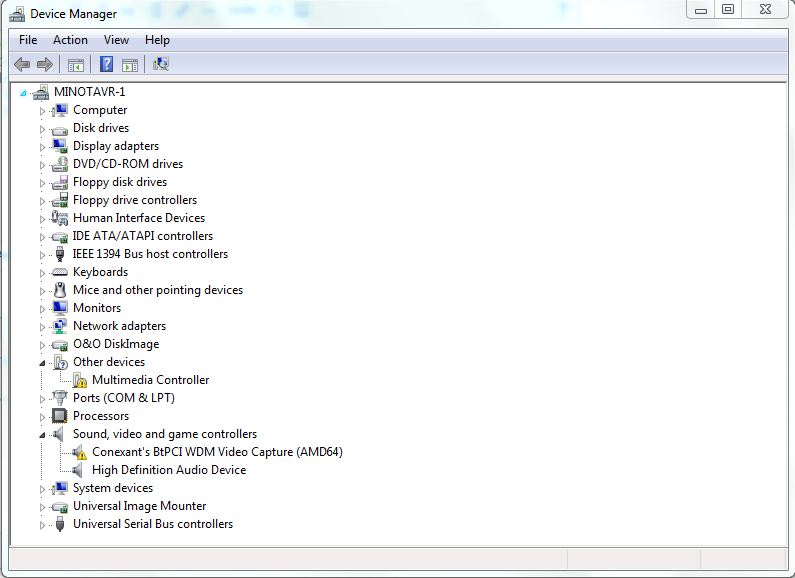Click the Network adapters icon

[x=59, y=326]
